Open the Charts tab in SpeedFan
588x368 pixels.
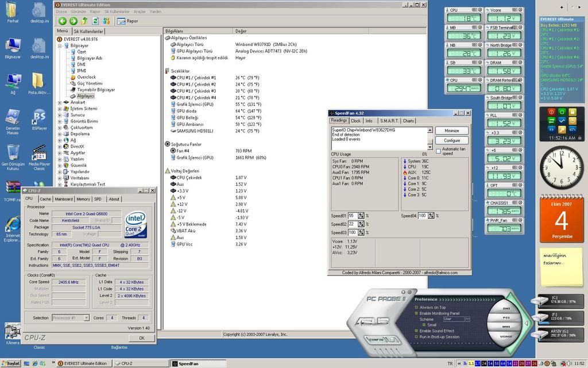pyautogui.click(x=408, y=121)
